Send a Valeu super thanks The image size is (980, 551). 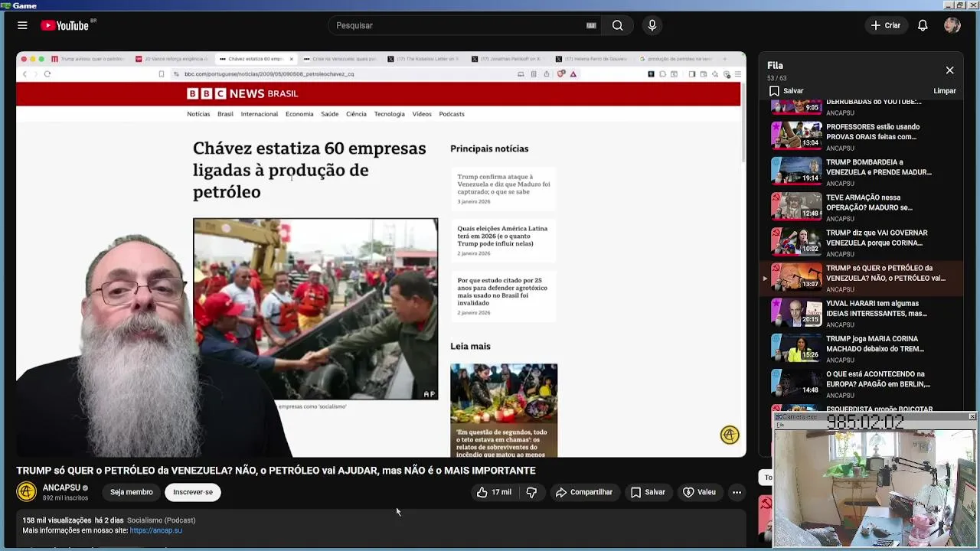click(x=699, y=492)
